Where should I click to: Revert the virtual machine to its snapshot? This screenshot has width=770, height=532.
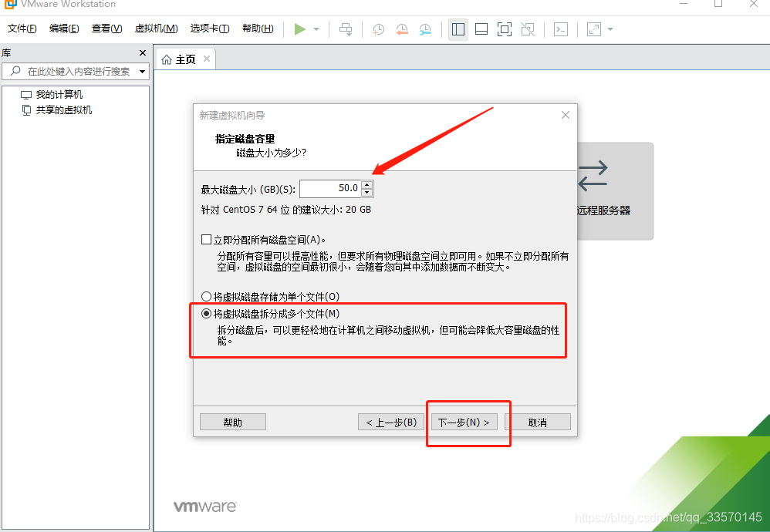pos(402,29)
